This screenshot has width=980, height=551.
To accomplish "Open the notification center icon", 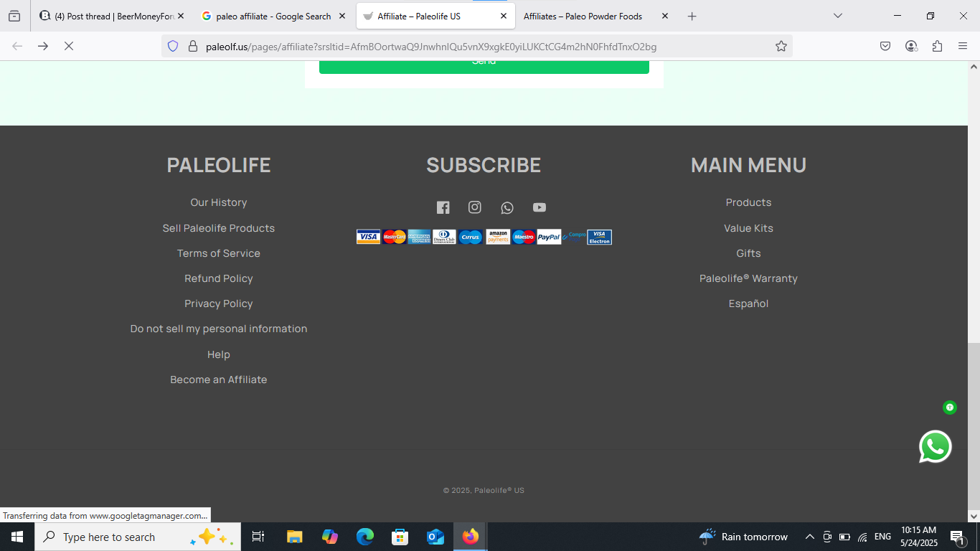I will tap(958, 537).
